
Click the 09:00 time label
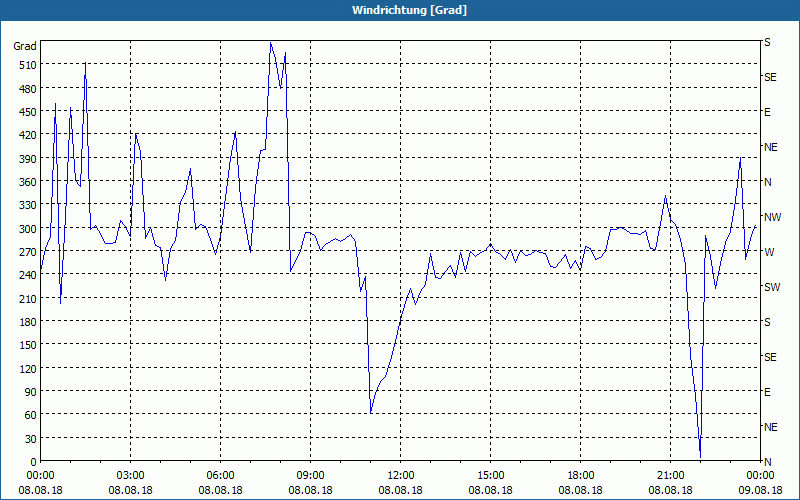(310, 476)
